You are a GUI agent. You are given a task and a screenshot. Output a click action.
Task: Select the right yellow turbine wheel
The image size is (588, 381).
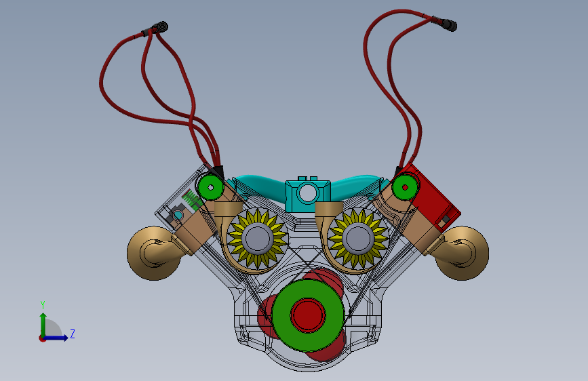[357, 238]
